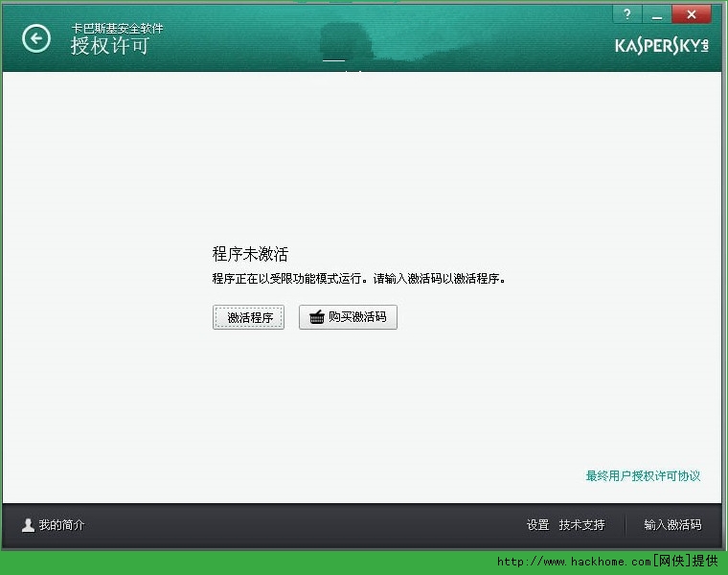Click the user profile silhouette icon
Image resolution: width=728 pixels, height=575 pixels.
coord(28,525)
